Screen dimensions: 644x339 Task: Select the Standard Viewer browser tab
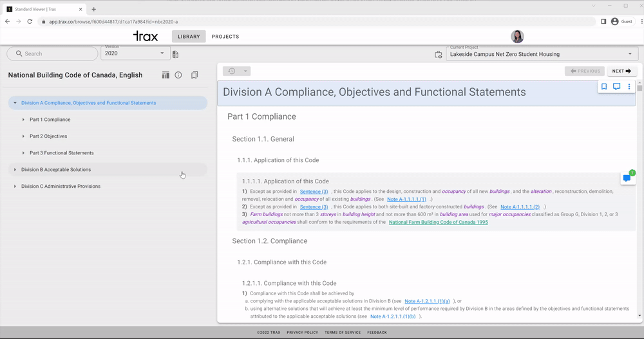pyautogui.click(x=43, y=9)
